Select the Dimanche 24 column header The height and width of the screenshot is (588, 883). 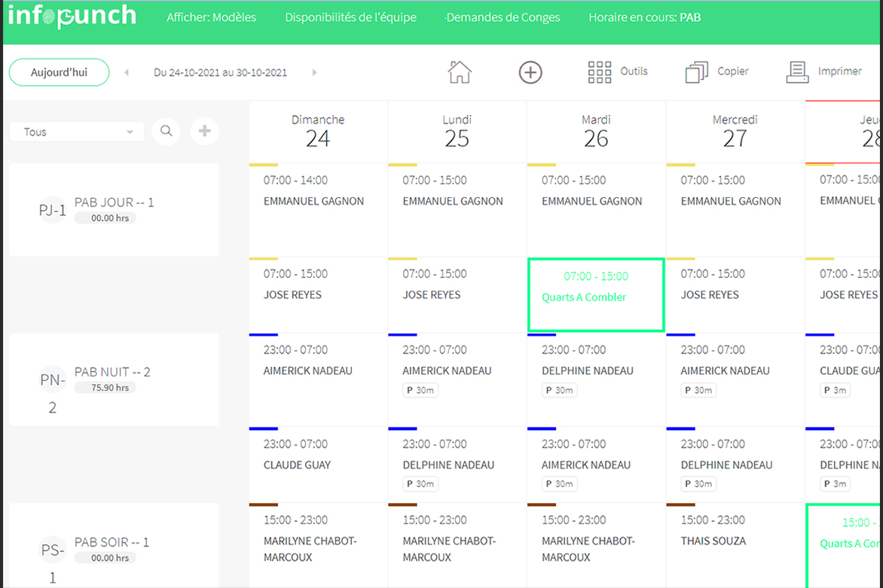(318, 132)
